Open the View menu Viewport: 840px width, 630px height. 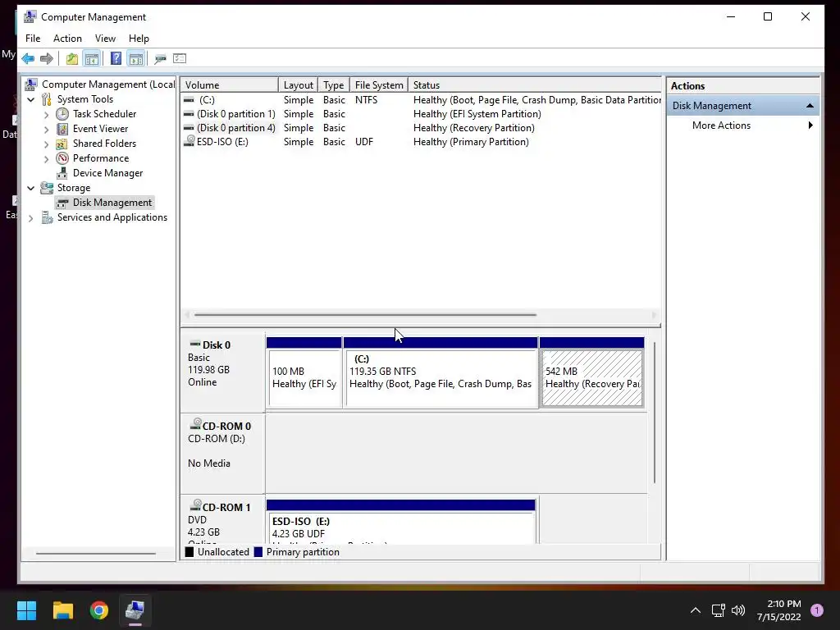click(x=105, y=39)
